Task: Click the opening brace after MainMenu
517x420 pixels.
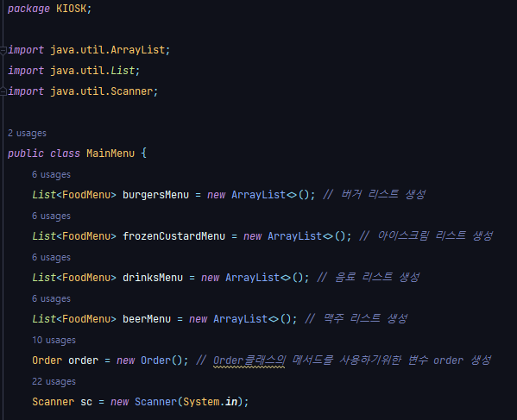Action: click(x=144, y=154)
